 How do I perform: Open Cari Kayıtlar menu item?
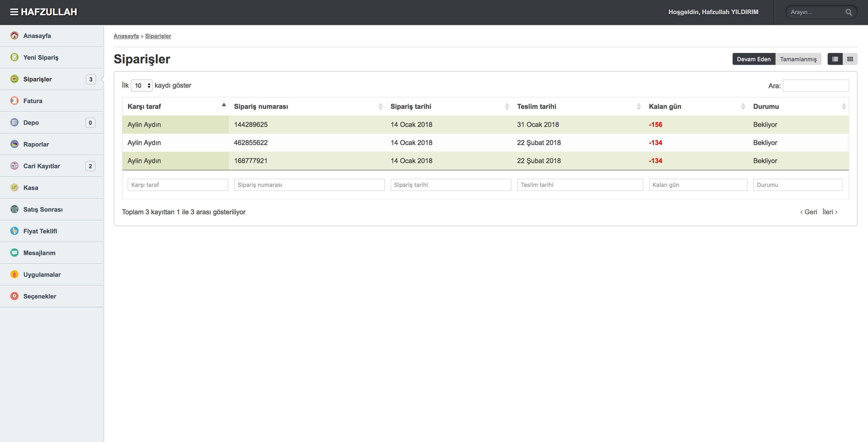(41, 166)
